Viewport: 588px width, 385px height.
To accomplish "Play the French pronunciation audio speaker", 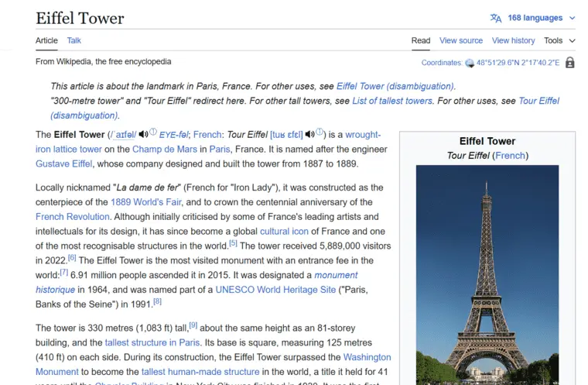I will click(309, 134).
